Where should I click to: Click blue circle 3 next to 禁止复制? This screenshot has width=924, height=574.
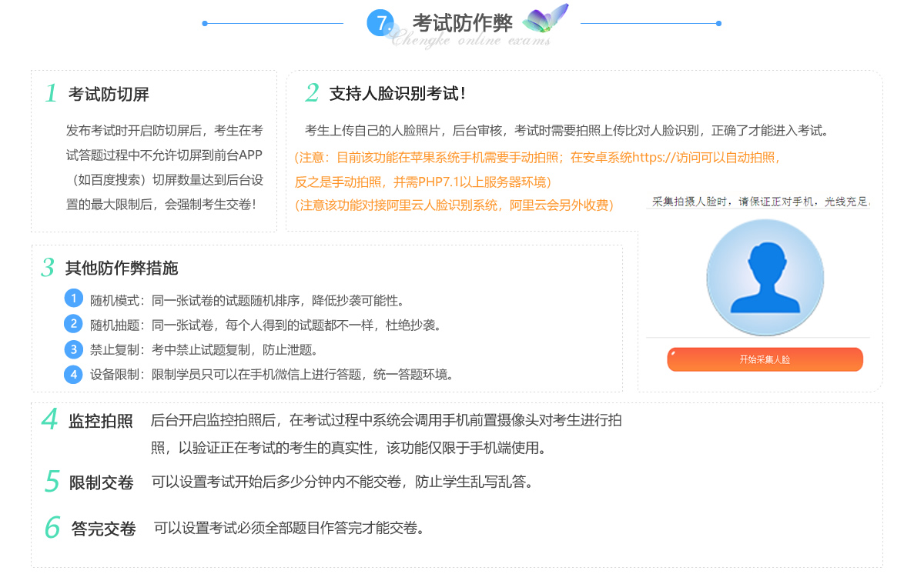pos(73,349)
